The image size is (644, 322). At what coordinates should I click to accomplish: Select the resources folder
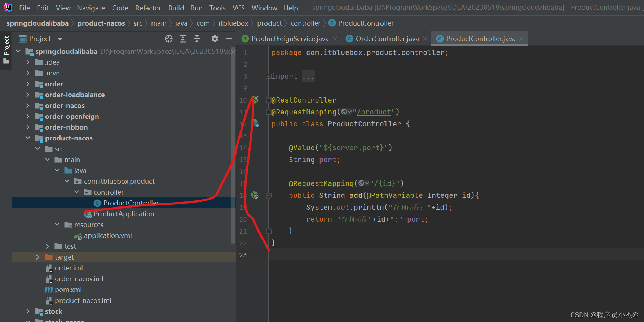pos(89,225)
